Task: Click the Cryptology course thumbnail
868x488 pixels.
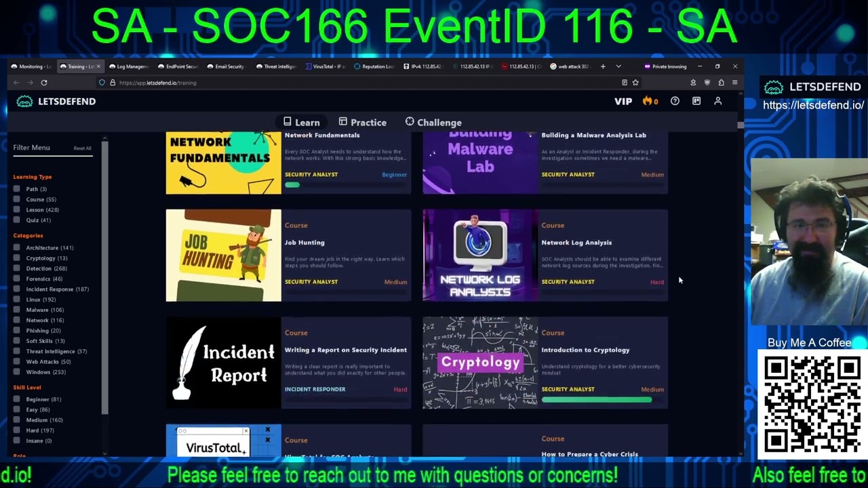Action: click(x=480, y=363)
